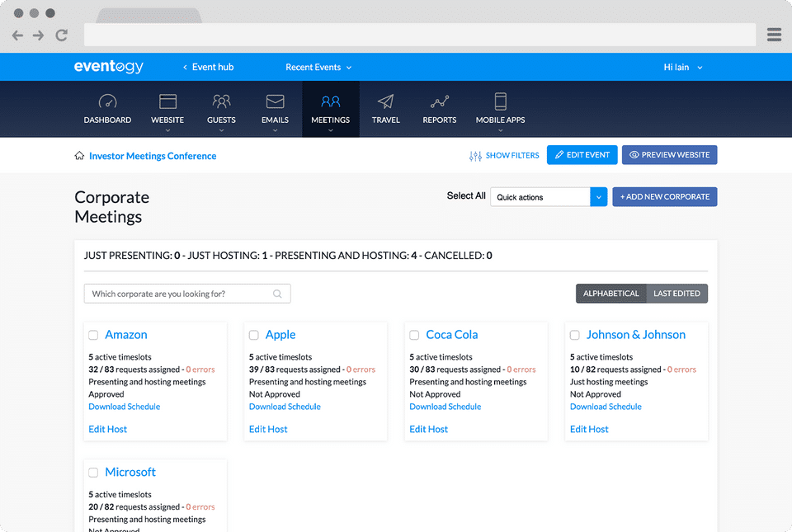Viewport: 792px width, 532px height.
Task: Expand the Recent Events dropdown
Action: pos(318,67)
